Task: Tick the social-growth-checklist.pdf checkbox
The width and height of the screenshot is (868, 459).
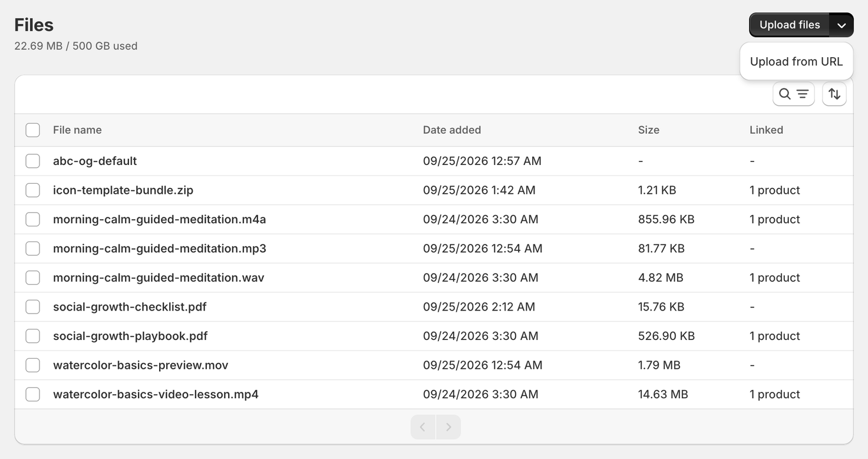Action: click(x=33, y=307)
